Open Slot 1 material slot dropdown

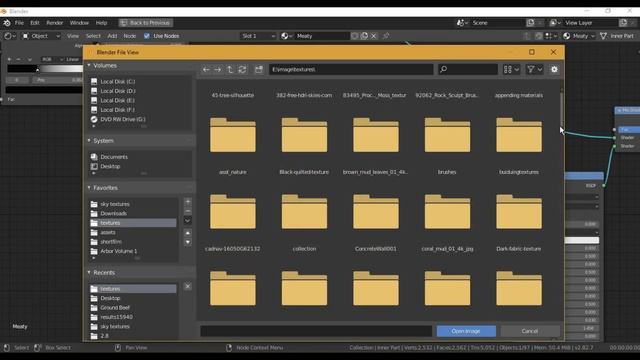point(258,36)
